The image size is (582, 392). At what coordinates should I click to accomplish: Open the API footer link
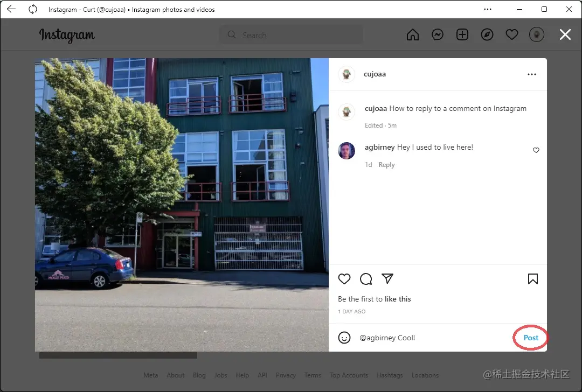click(262, 375)
